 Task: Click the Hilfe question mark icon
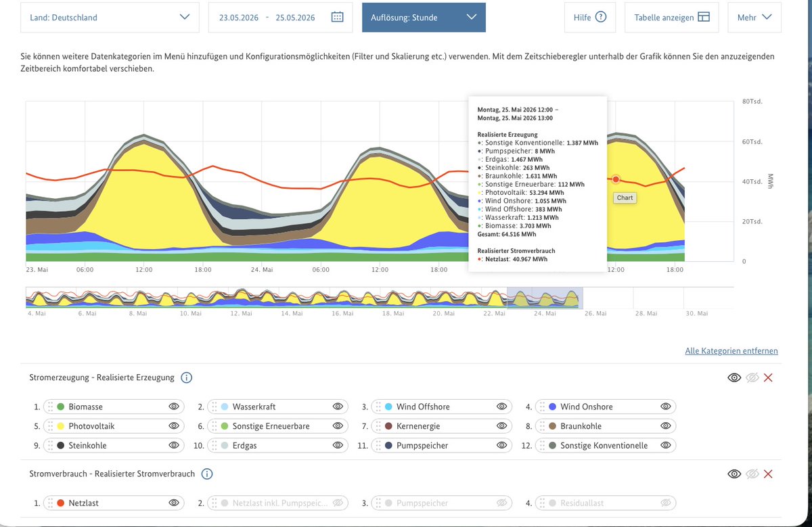(x=600, y=18)
